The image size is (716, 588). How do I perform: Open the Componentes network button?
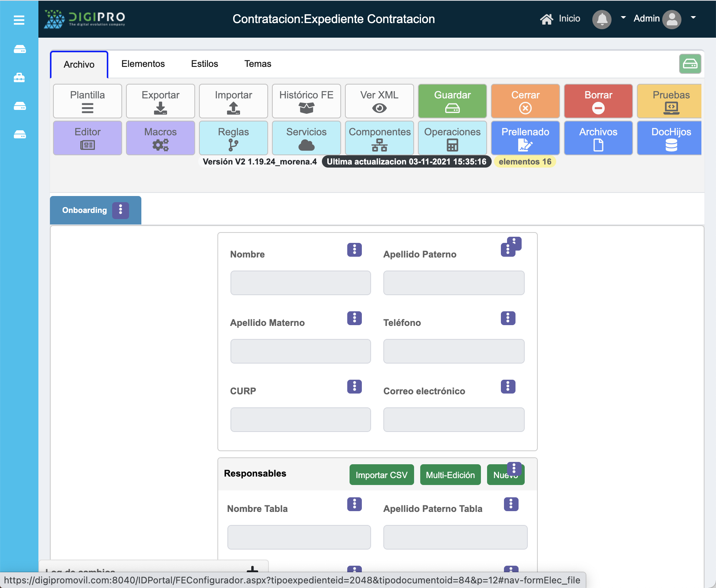tap(379, 138)
